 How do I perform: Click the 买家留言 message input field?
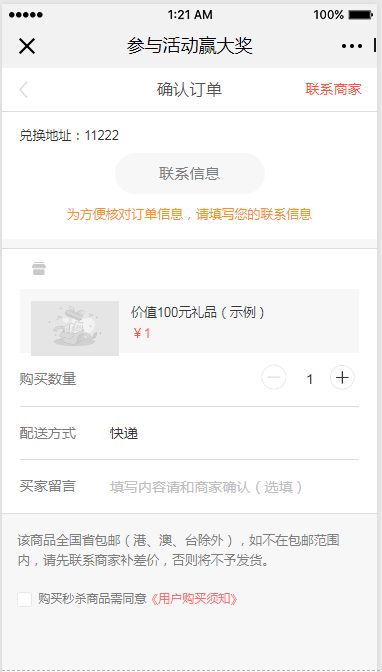click(x=234, y=487)
